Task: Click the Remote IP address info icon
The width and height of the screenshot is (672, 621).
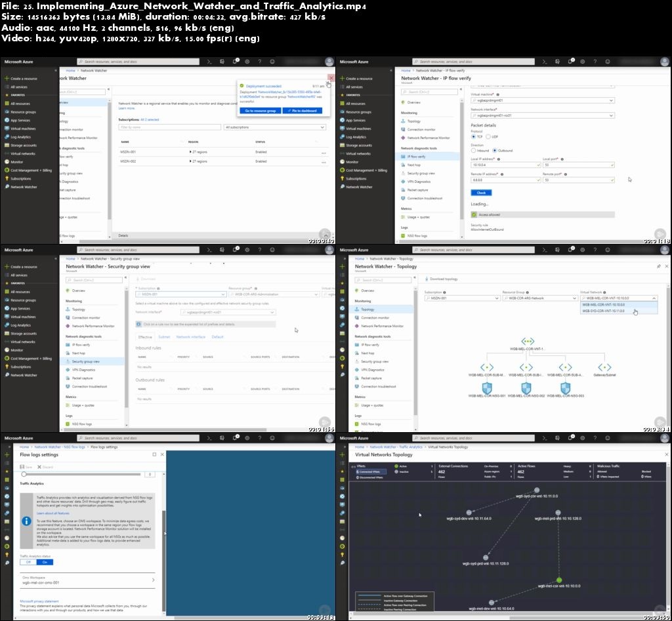Action: tap(502, 174)
